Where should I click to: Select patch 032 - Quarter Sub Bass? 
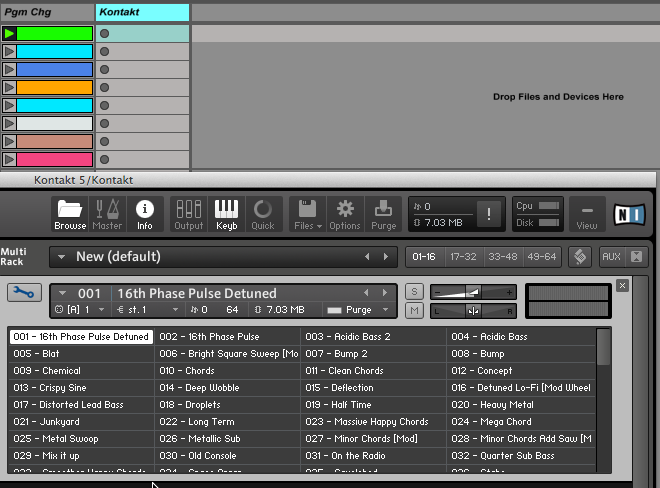pyautogui.click(x=521, y=456)
